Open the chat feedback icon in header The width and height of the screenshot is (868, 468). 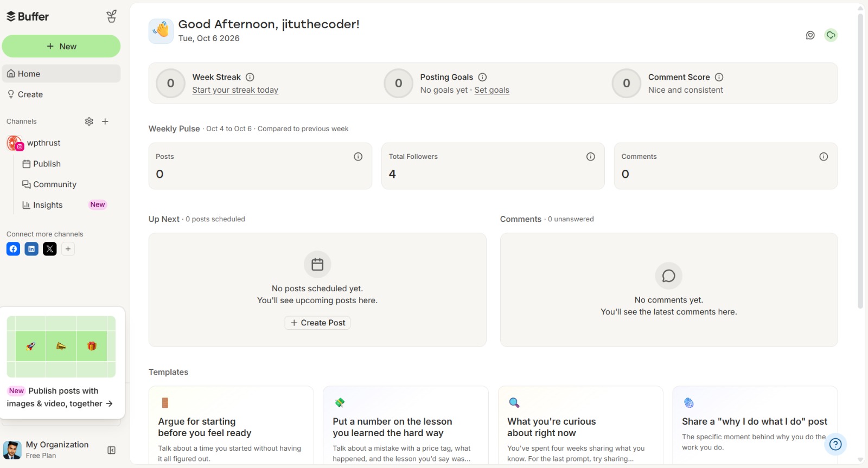(810, 35)
